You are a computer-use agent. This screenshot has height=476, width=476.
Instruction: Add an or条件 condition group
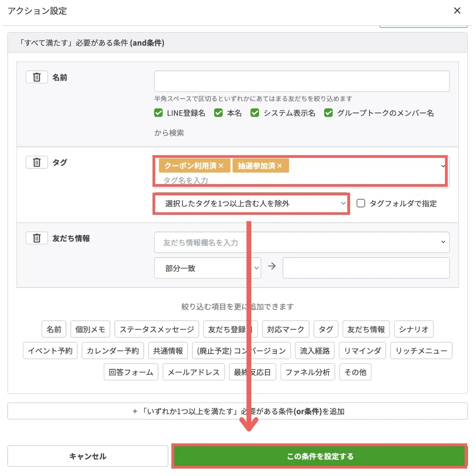(x=238, y=411)
